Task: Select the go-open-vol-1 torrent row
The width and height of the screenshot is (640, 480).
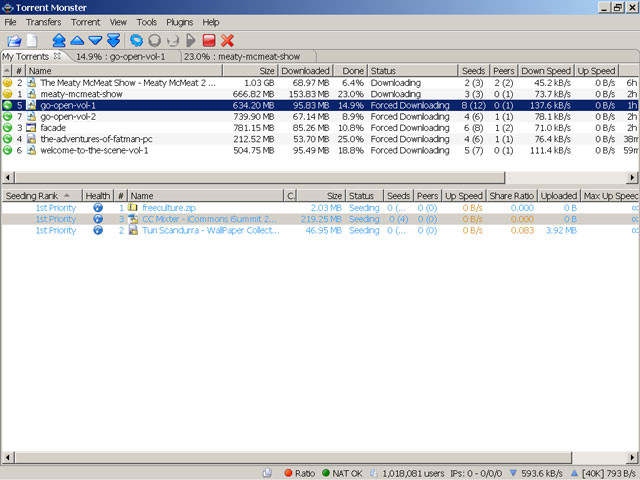Action: pos(320,105)
